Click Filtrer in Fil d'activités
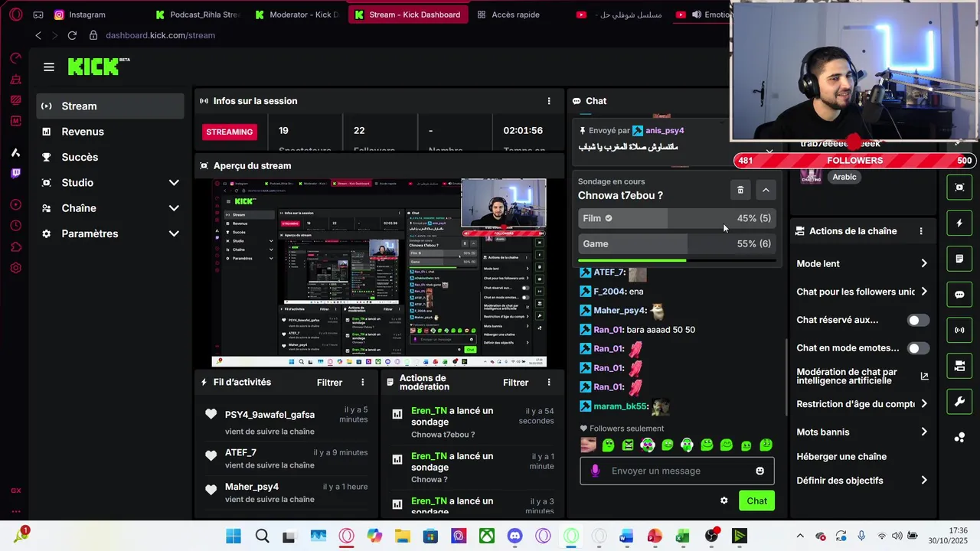 [x=330, y=383]
